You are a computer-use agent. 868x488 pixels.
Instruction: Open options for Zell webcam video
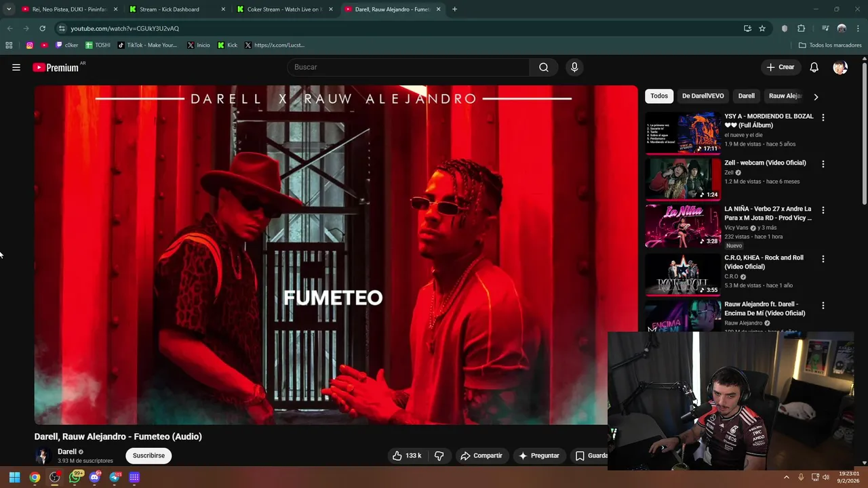(x=823, y=164)
